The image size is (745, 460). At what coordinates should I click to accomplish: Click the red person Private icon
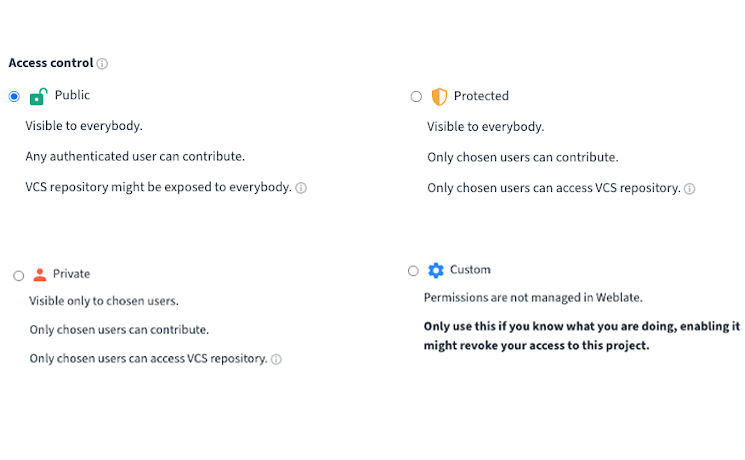coord(40,275)
